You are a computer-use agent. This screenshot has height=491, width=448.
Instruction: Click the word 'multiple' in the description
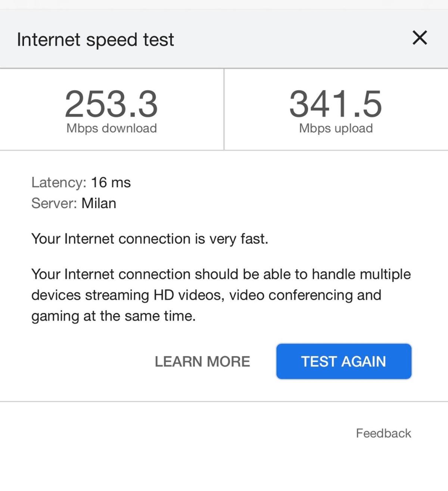385,274
